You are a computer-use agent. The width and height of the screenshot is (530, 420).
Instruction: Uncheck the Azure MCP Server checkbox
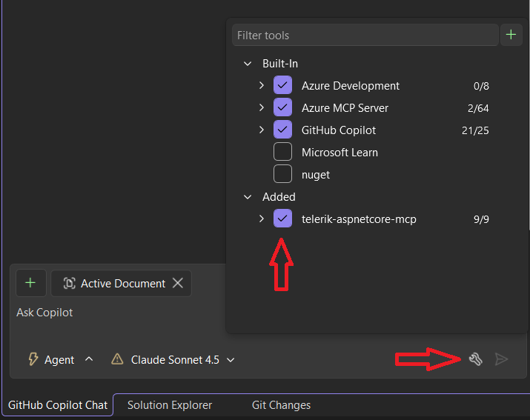[x=282, y=107]
